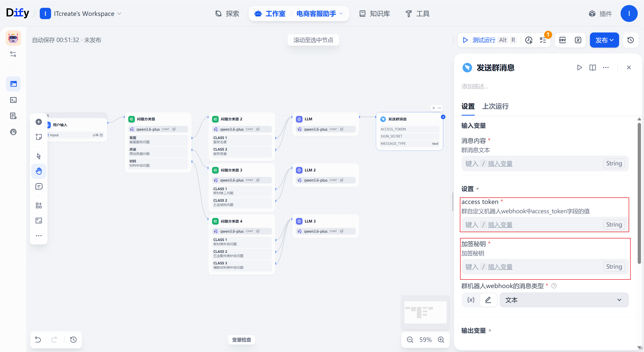Open the 59% zoom level menu

click(425, 340)
